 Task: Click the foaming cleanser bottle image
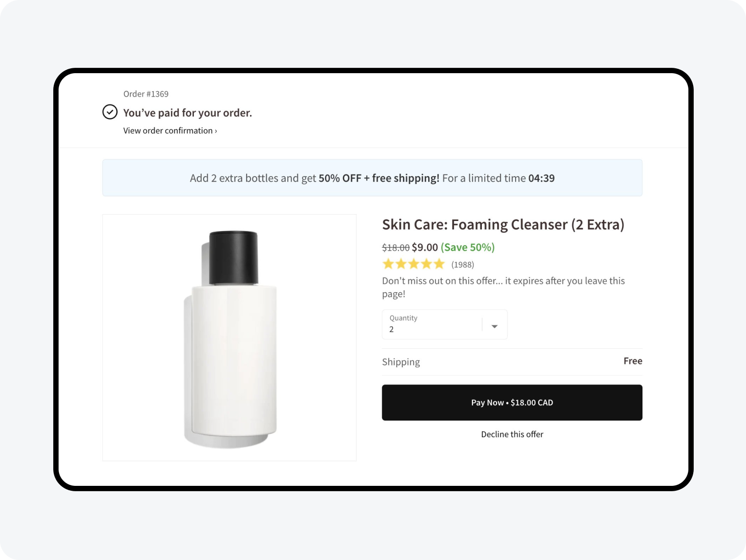(229, 338)
